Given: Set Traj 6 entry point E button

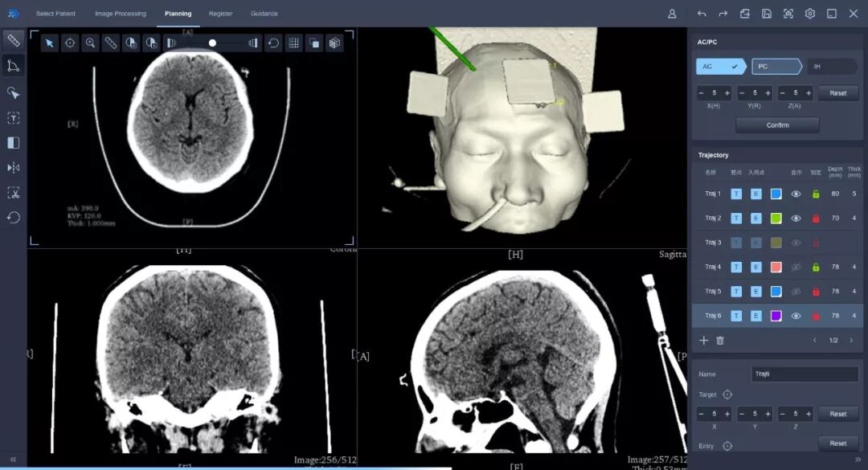Looking at the screenshot, I should click(756, 316).
